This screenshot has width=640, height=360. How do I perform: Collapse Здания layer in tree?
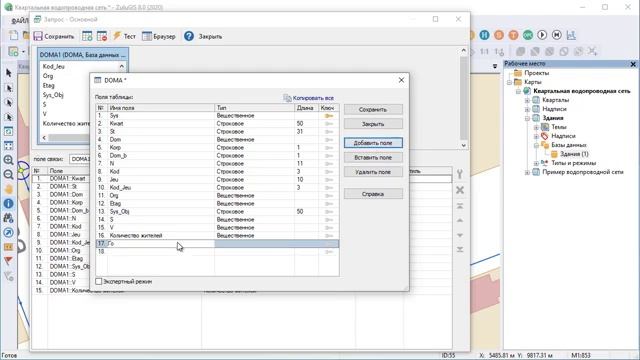[527, 118]
